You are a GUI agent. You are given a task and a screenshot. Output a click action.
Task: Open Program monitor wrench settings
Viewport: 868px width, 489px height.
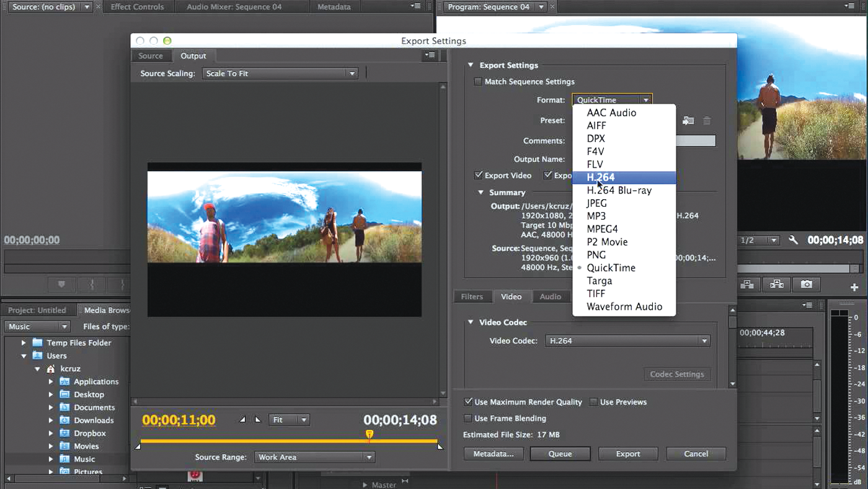(793, 240)
